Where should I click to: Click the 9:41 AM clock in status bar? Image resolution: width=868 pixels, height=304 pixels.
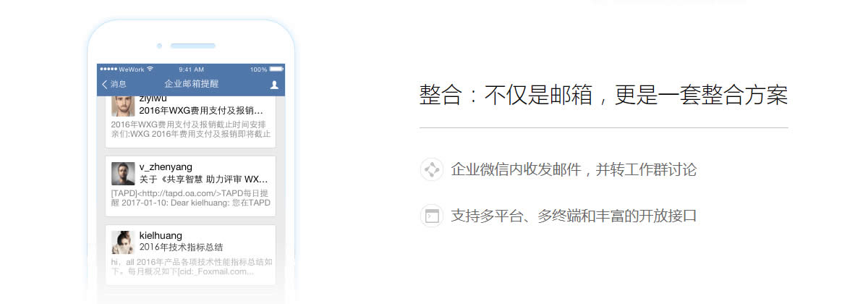click(191, 69)
